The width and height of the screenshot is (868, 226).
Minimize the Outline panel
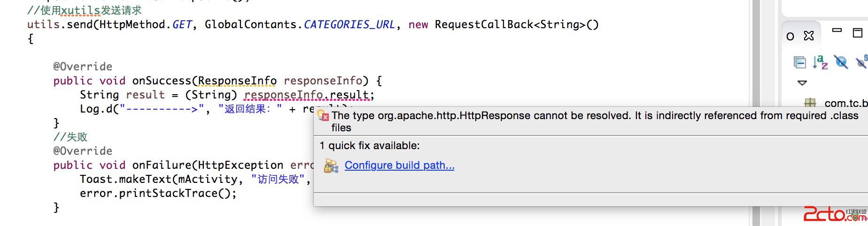(x=837, y=30)
